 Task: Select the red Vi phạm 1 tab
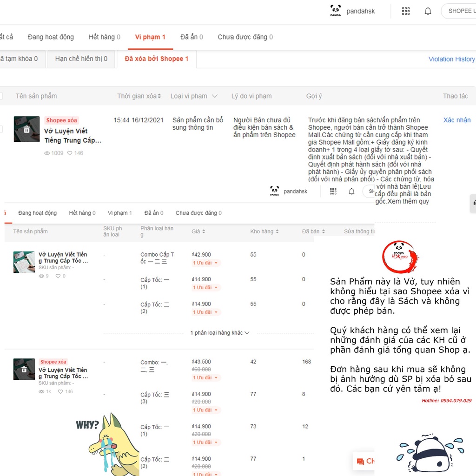150,37
